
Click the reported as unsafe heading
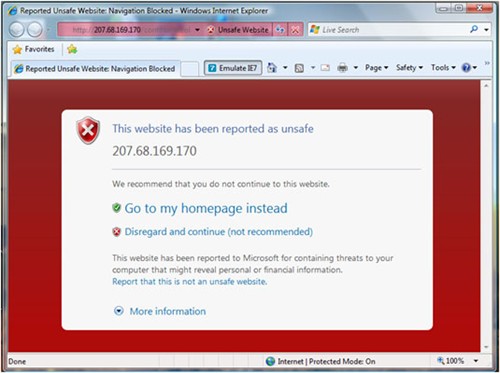[x=213, y=129]
